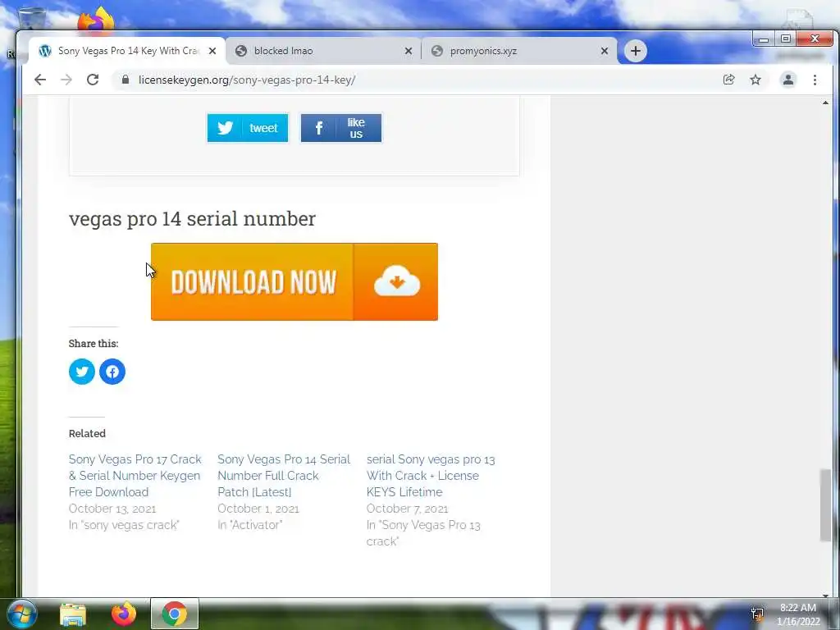Reload the current page
The width and height of the screenshot is (840, 630).
pyautogui.click(x=93, y=80)
